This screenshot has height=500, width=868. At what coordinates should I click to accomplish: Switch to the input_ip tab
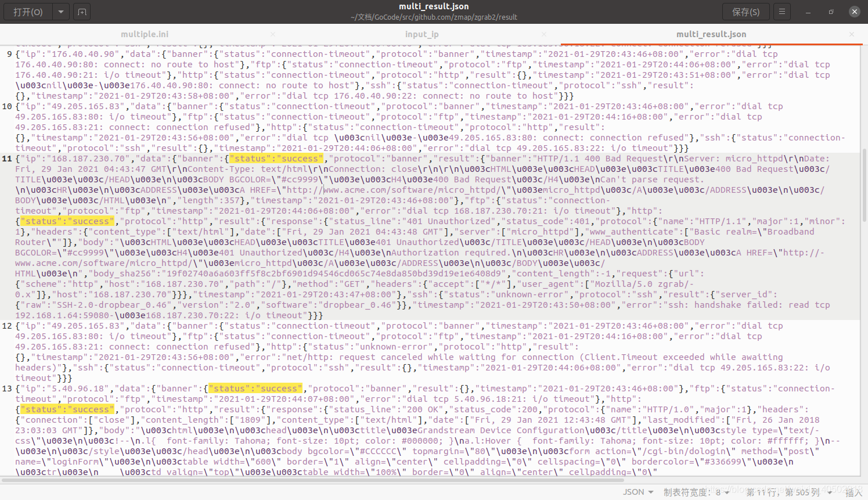click(422, 34)
